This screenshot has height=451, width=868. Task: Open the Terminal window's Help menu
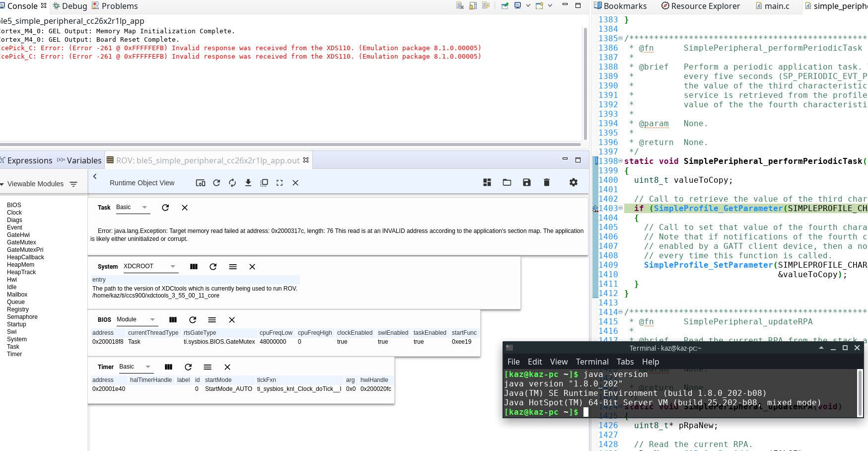(x=651, y=362)
